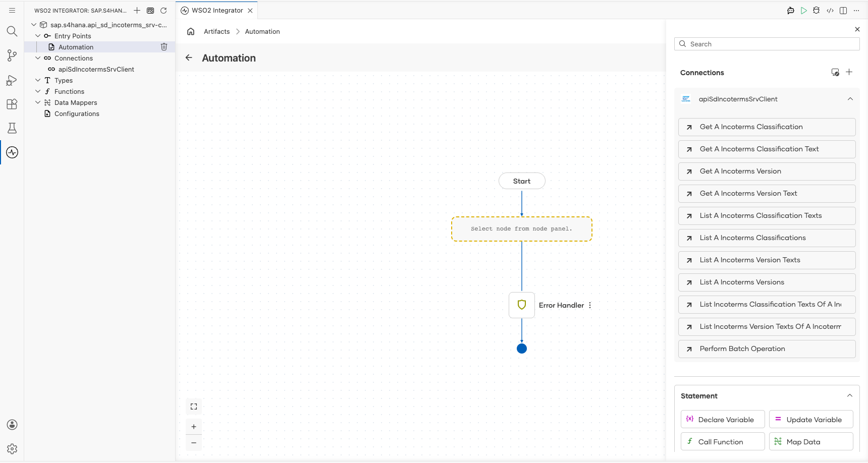
Task: Fit diagram to screen icon
Action: 194,407
